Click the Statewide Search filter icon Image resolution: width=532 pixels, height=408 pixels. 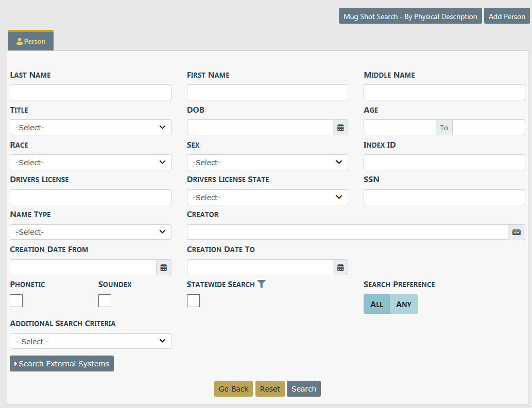point(262,284)
